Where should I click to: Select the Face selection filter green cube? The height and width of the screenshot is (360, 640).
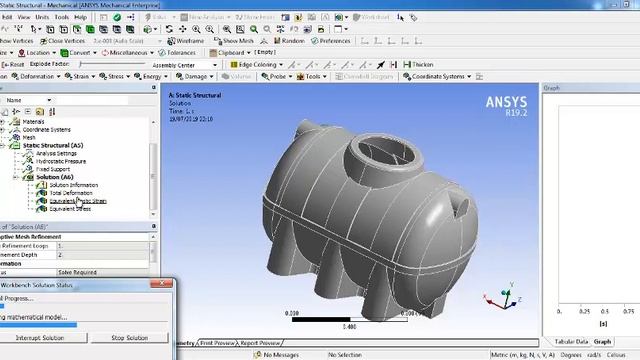tap(77, 29)
